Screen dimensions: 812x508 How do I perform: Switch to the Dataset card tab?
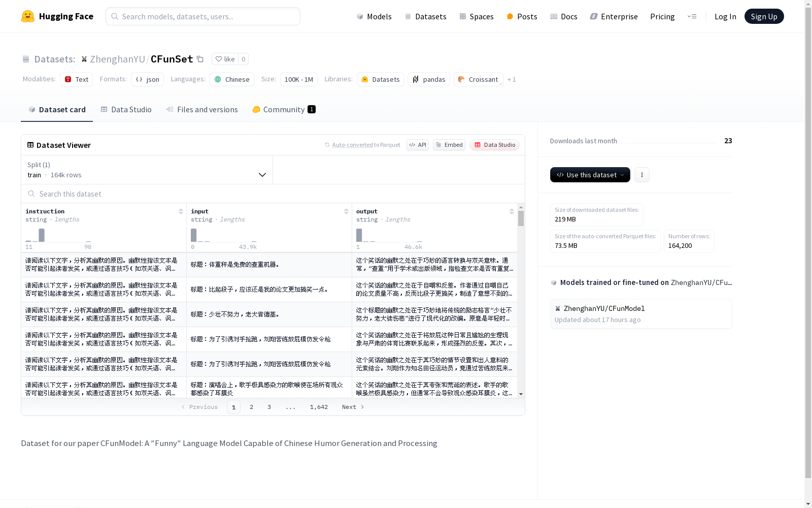pos(57,109)
